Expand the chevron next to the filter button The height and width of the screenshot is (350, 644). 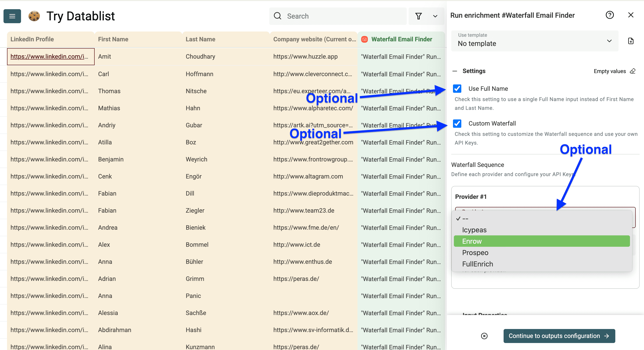click(435, 16)
